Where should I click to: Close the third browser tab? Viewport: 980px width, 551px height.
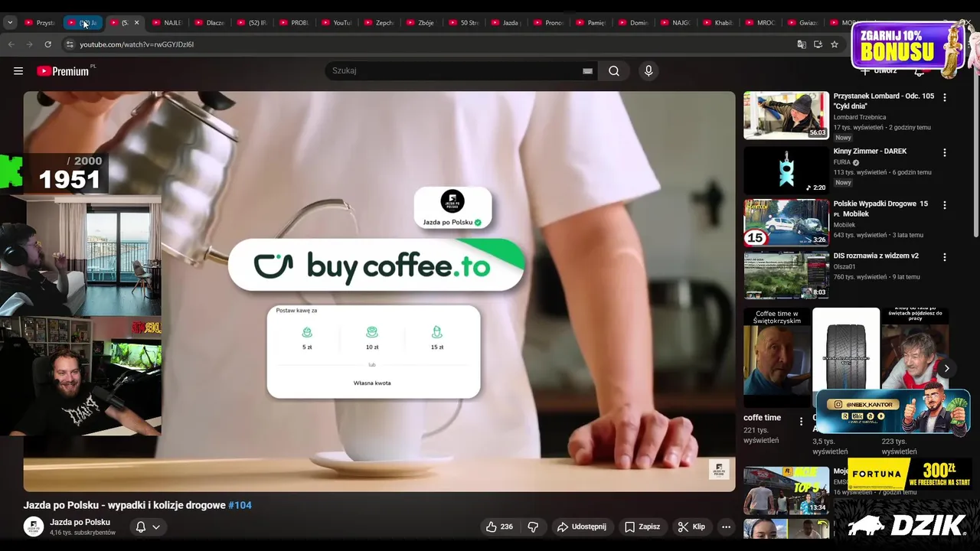[x=137, y=22]
